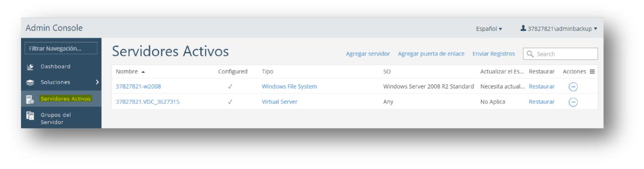Open the 37827821-w2008 server link
Screen dimensions: 644x169
coord(138,86)
